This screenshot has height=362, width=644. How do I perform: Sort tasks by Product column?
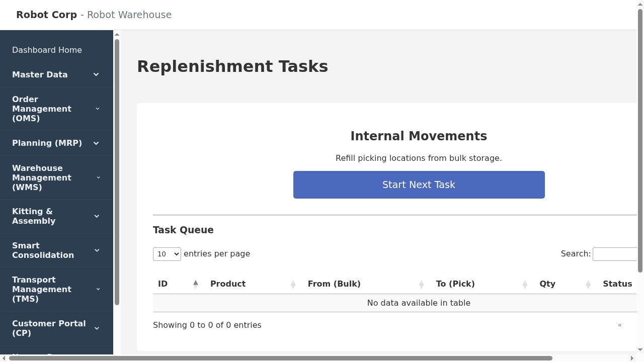pos(228,284)
